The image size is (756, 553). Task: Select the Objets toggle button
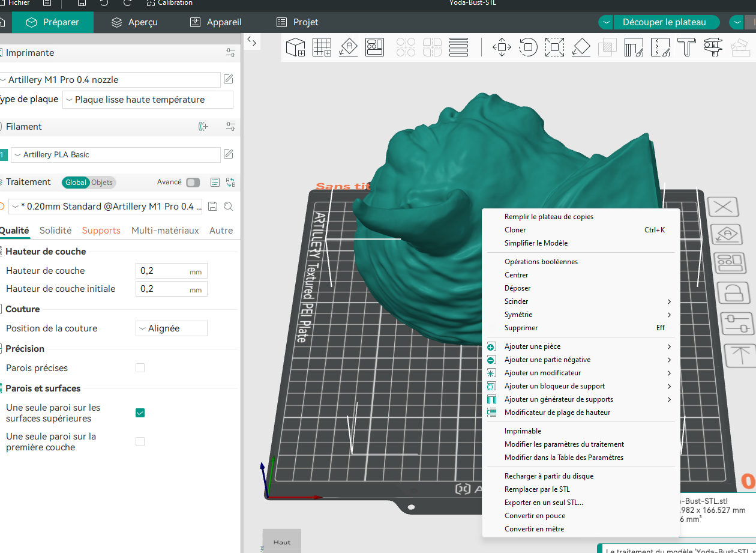tap(101, 183)
